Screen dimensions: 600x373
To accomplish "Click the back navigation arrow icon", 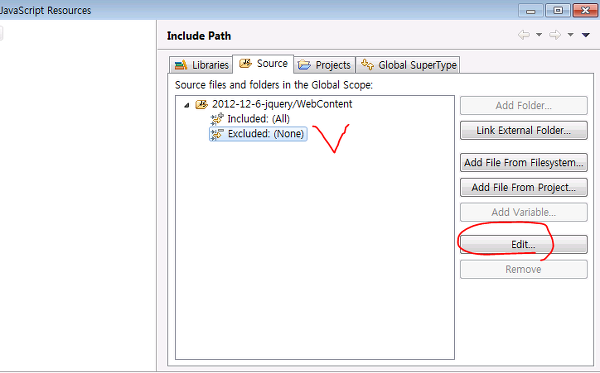I will (x=524, y=35).
